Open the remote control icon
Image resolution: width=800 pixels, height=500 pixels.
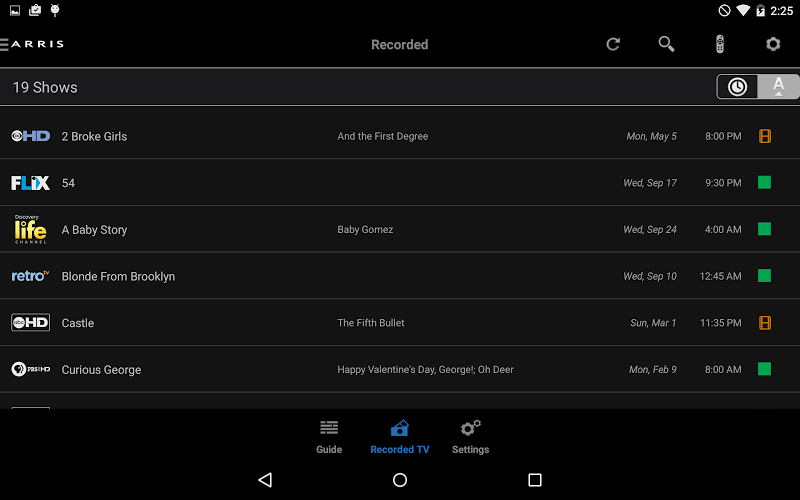coord(719,44)
